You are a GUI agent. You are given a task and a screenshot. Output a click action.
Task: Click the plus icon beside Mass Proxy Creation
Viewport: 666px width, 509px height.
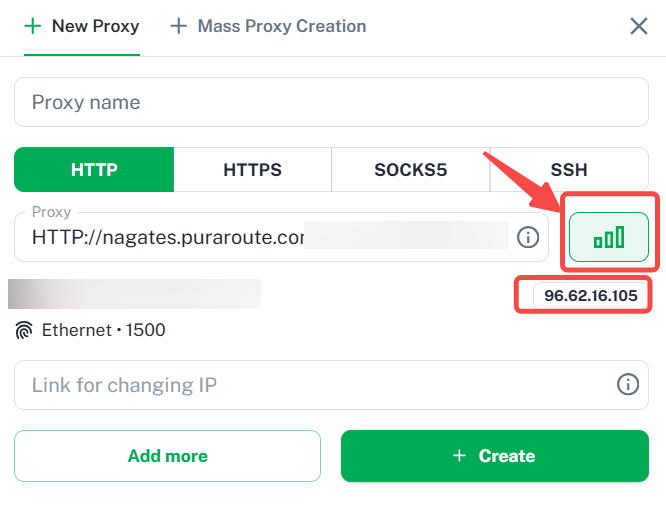pos(178,26)
